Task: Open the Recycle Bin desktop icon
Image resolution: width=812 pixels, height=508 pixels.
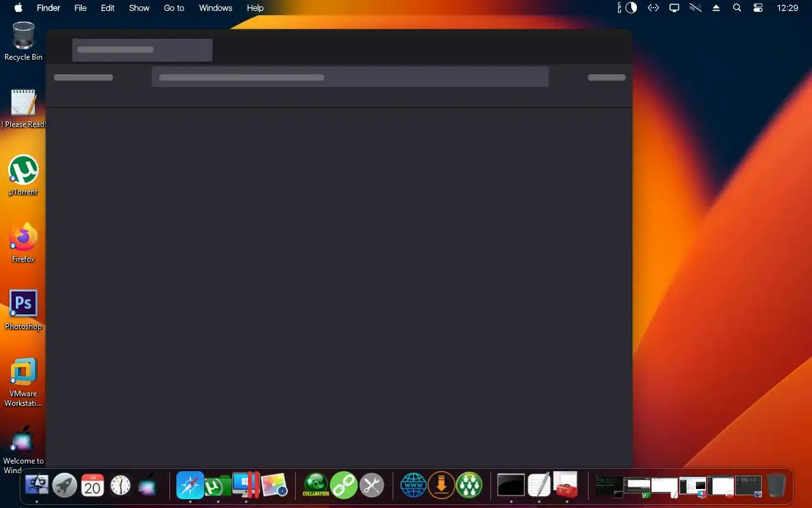Action: (x=23, y=41)
